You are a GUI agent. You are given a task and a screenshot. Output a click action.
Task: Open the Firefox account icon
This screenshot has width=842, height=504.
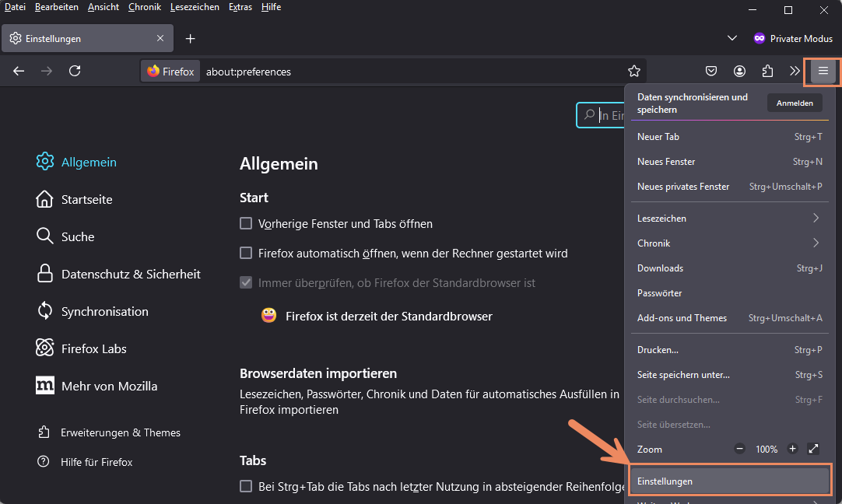[x=739, y=71]
